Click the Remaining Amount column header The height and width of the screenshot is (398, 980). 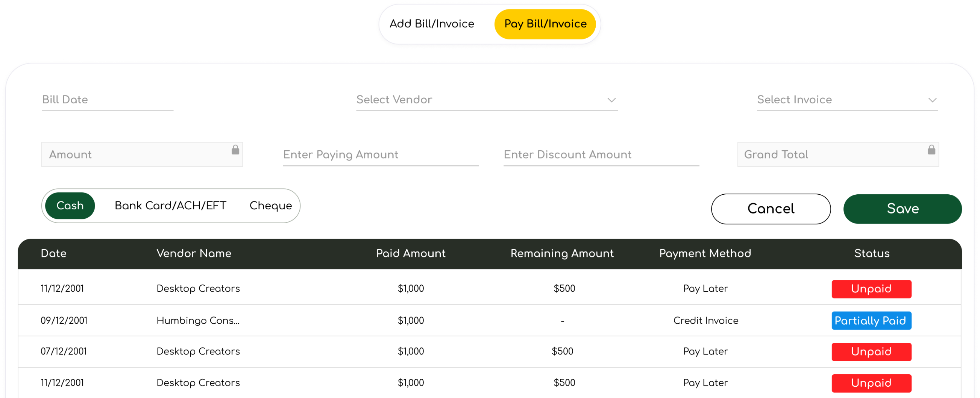[x=562, y=254]
